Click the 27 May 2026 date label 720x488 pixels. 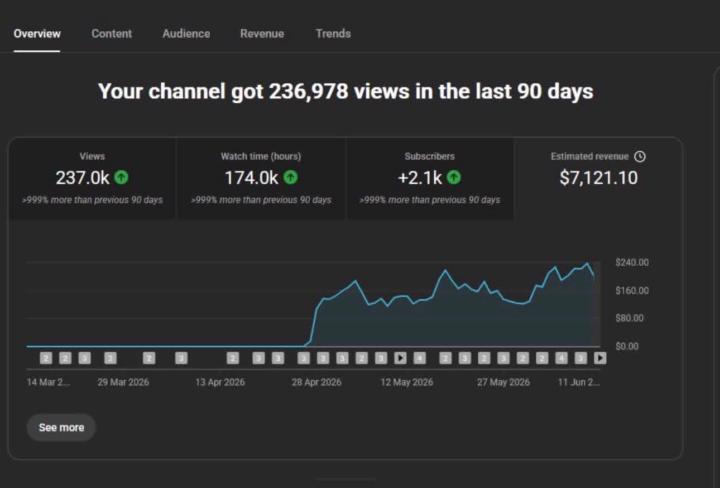coord(503,382)
